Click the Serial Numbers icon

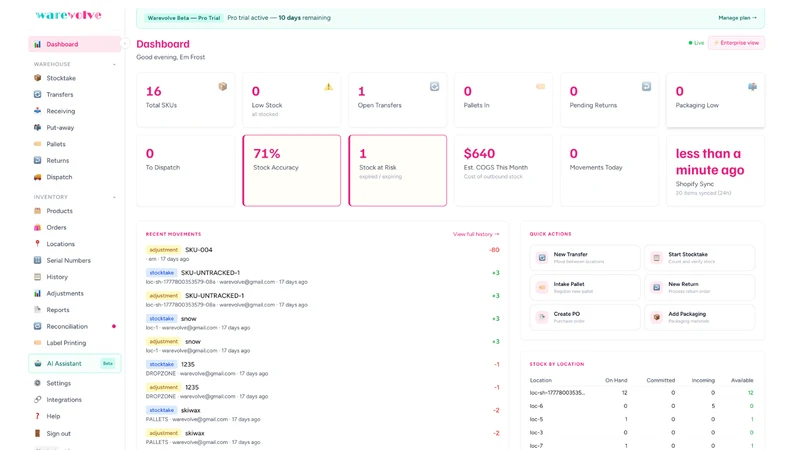click(x=37, y=260)
